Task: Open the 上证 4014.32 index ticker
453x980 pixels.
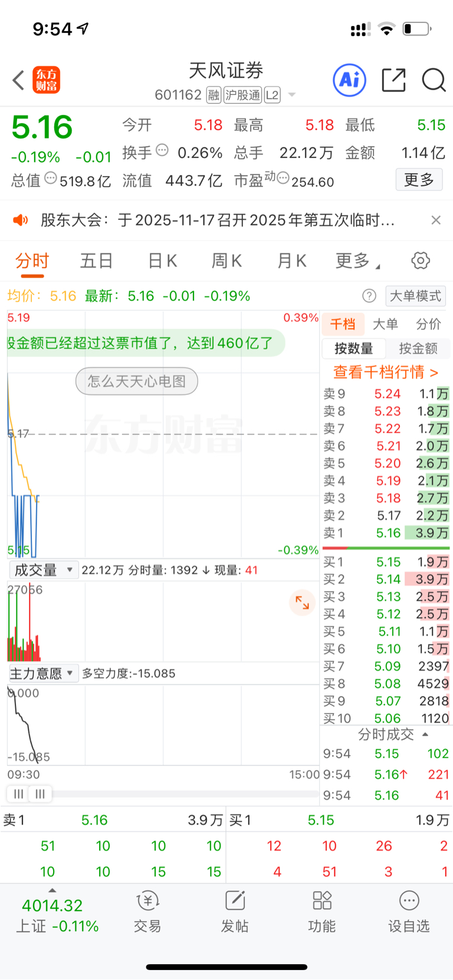Action: pos(57,916)
